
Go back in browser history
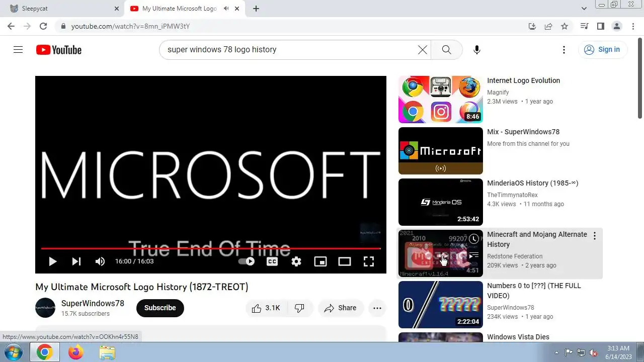(x=11, y=26)
